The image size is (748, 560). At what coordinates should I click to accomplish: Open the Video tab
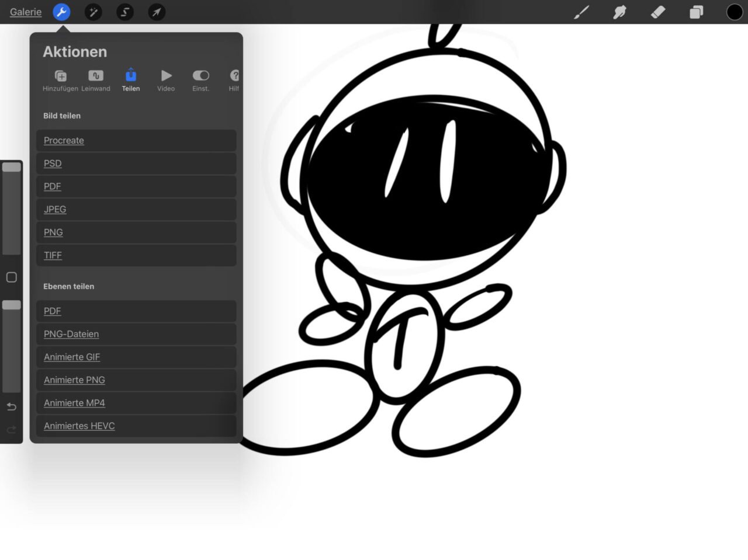(x=166, y=80)
